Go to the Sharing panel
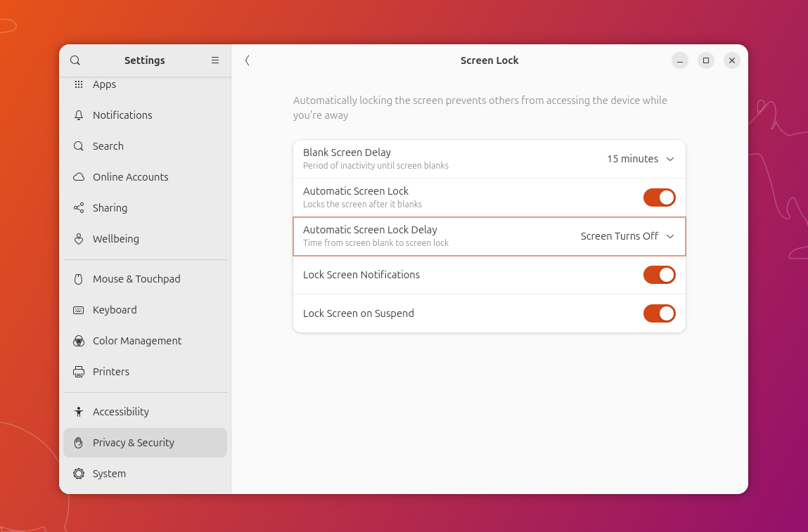The width and height of the screenshot is (808, 532). [x=146, y=207]
